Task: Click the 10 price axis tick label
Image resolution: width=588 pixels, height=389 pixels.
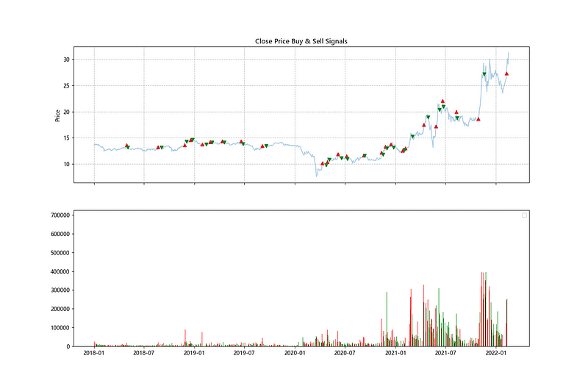Action: point(65,164)
